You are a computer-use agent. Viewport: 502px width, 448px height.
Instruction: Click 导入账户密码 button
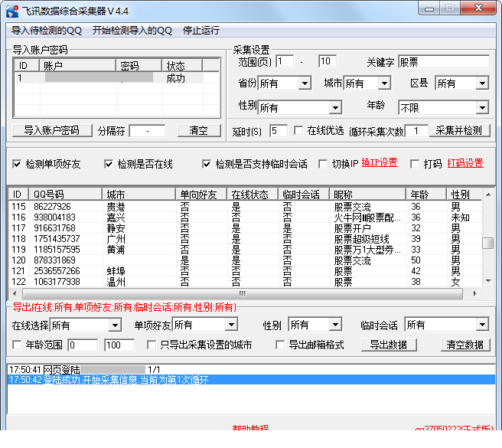[52, 130]
